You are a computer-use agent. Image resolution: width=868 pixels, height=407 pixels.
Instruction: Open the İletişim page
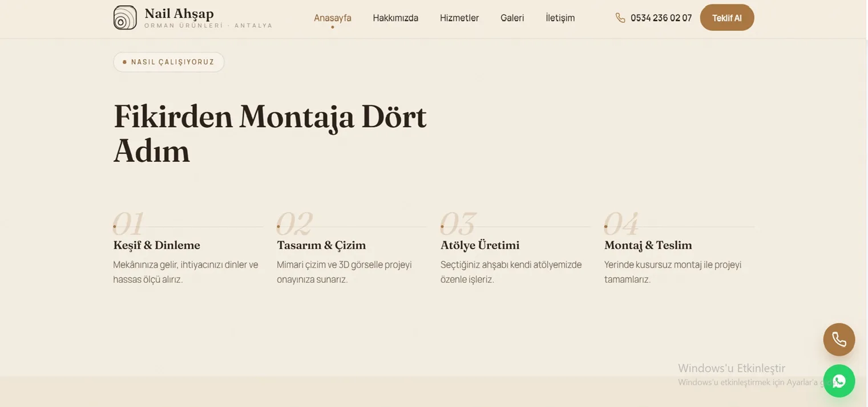[x=560, y=18]
